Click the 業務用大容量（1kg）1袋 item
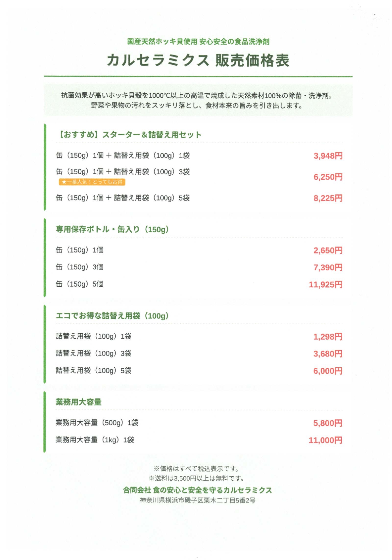Image resolution: width=392 pixels, height=560 pixels. [95, 440]
